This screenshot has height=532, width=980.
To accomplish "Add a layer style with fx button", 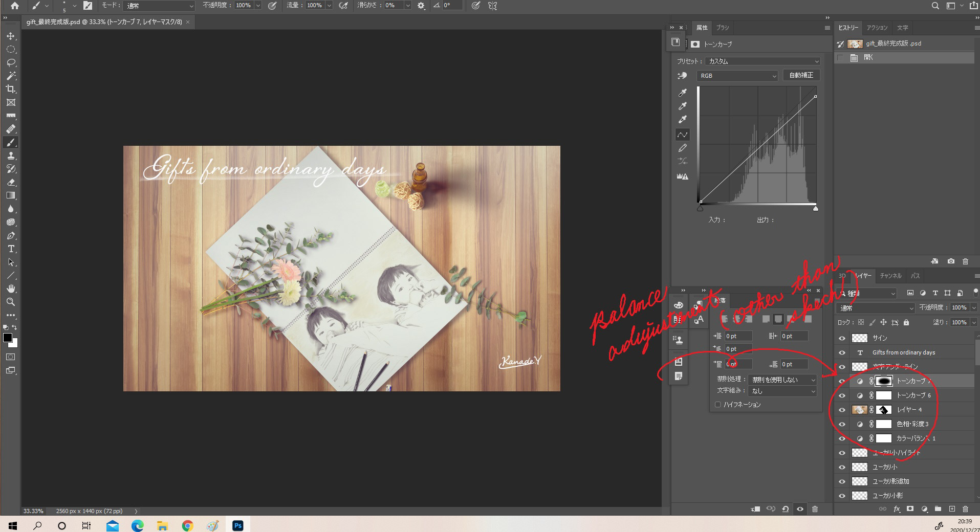I will pyautogui.click(x=897, y=509).
